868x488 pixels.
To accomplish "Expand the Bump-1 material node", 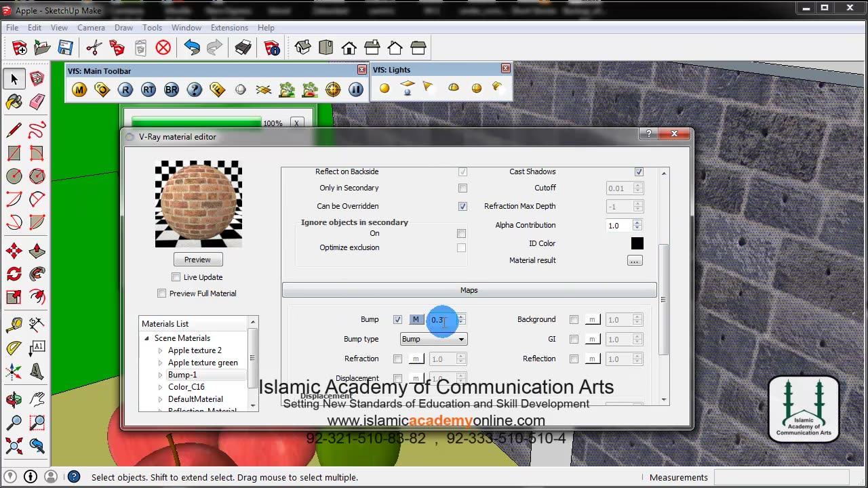I will [161, 375].
